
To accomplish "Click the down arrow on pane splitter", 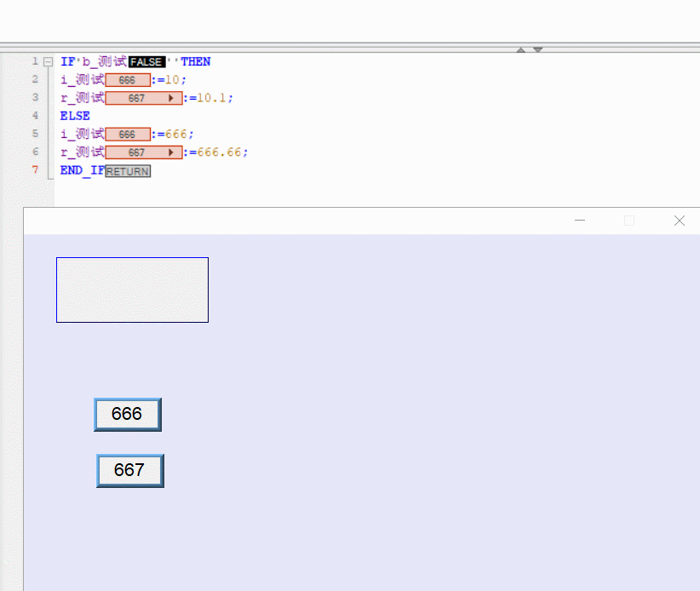I will [537, 50].
